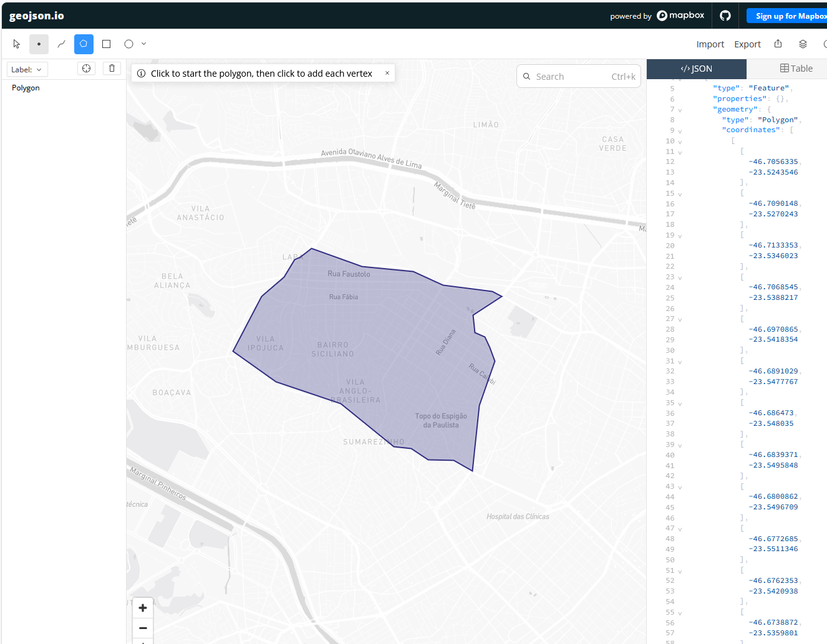Open the Import menu
Viewport: 827px width, 644px height.
pos(710,44)
